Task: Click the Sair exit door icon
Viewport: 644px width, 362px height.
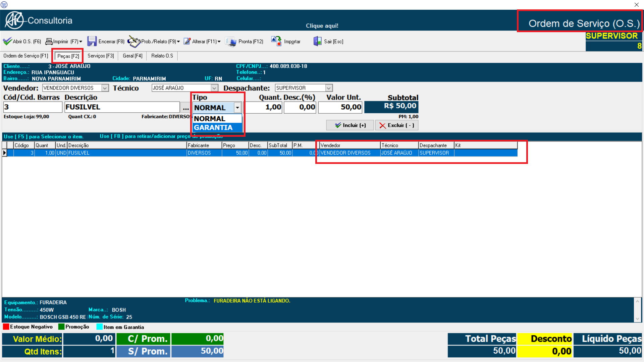Action: (317, 41)
